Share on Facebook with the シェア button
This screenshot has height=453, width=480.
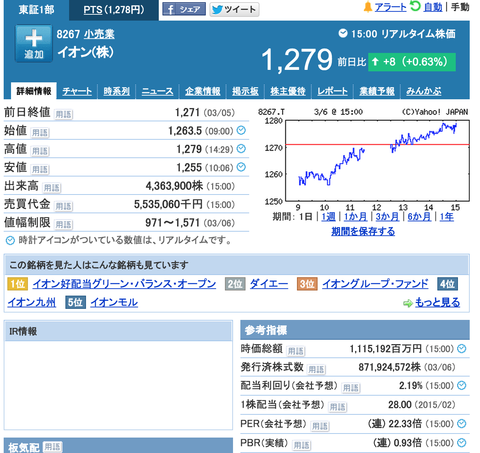(x=184, y=9)
